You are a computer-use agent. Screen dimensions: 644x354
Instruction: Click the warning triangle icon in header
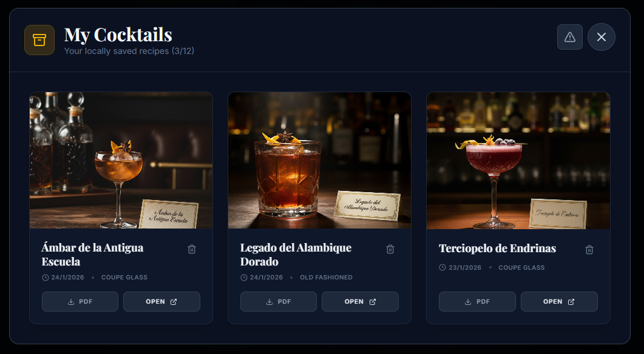tap(570, 37)
